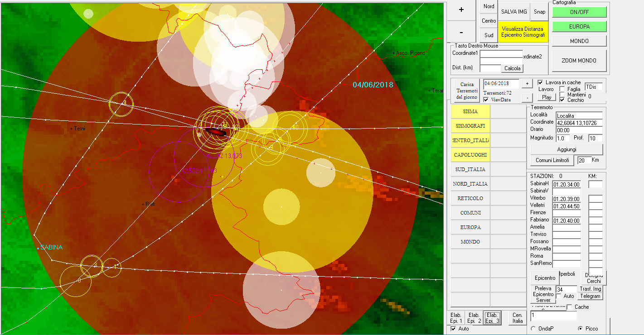Click Fabriano time field 01.20.40:00

(567, 220)
